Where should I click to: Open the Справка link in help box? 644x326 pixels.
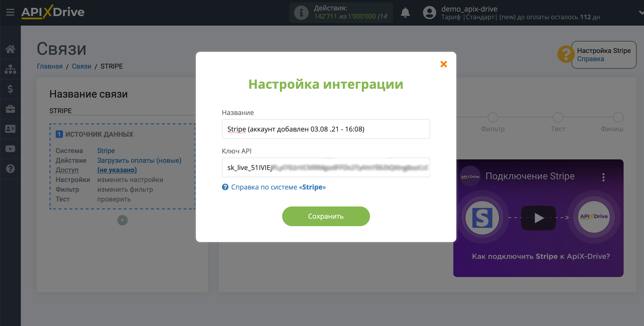(591, 59)
